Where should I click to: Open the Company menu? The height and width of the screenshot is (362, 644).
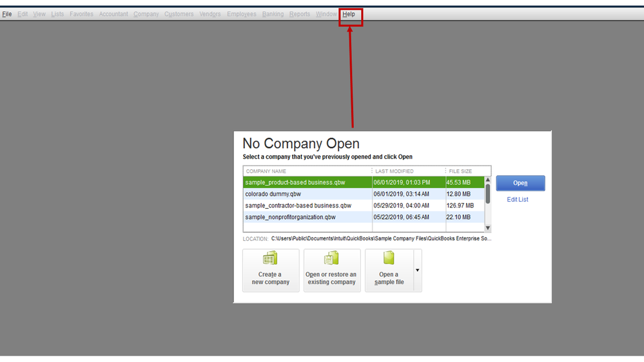click(146, 14)
